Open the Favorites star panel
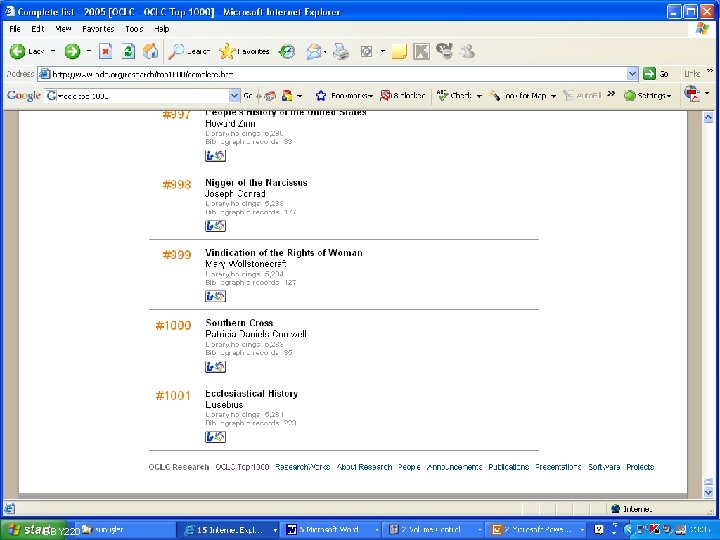 point(244,51)
